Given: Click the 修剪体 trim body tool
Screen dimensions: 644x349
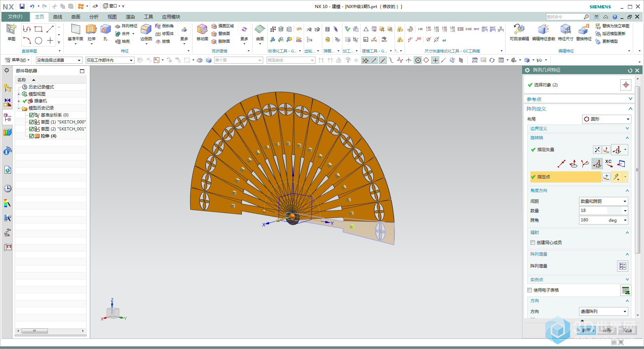Looking at the screenshot, I should tap(164, 34).
